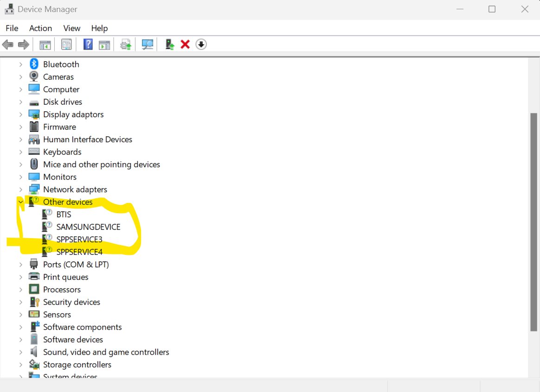Image resolution: width=540 pixels, height=392 pixels.
Task: Click the Mice and other pointing devices icon
Action: pos(34,164)
